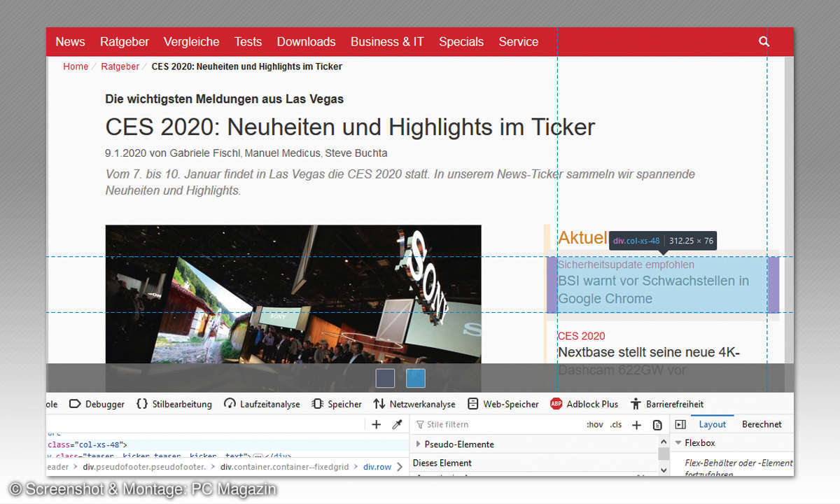This screenshot has height=504, width=840.
Task: Click the Netzwerkanalyse arrows icon
Action: (x=379, y=404)
